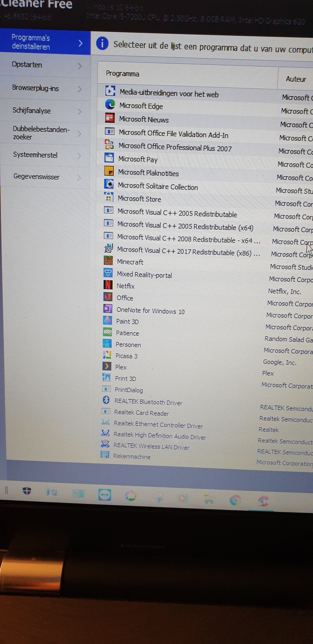Click the chevron next to Opstarten

pos(80,66)
